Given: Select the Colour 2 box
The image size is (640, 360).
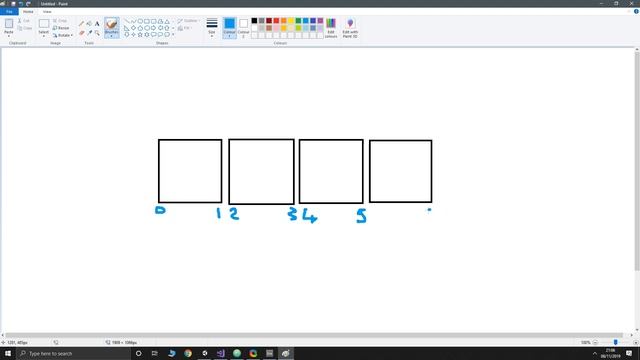Looking at the screenshot, I should point(243,28).
